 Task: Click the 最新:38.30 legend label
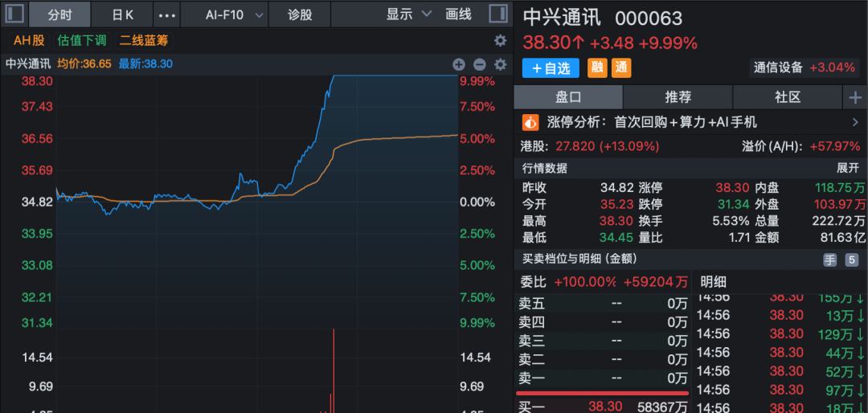coord(145,63)
